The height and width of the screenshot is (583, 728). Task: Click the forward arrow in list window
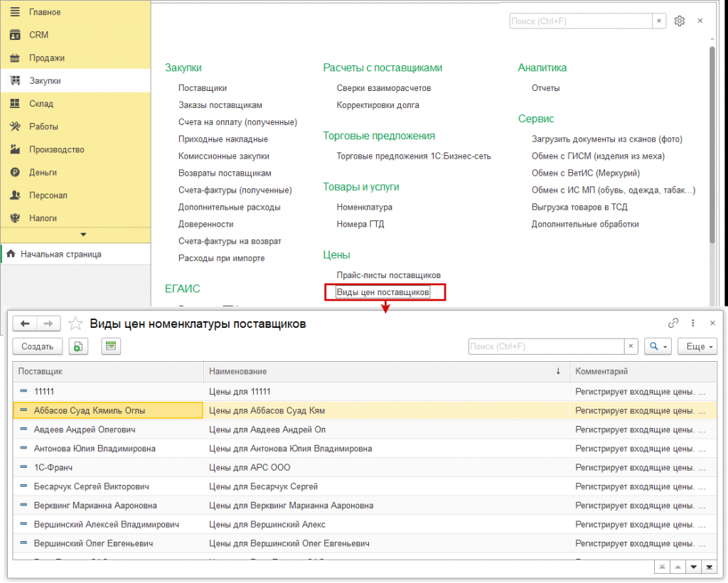48,323
